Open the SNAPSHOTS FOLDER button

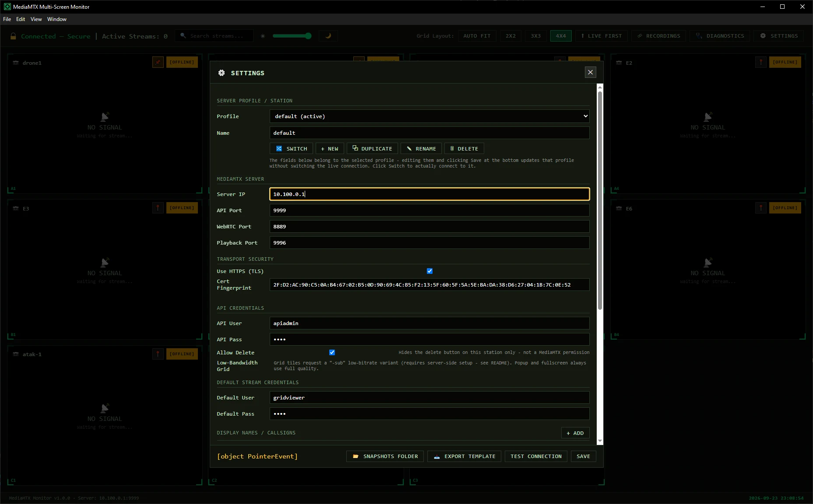(x=385, y=456)
